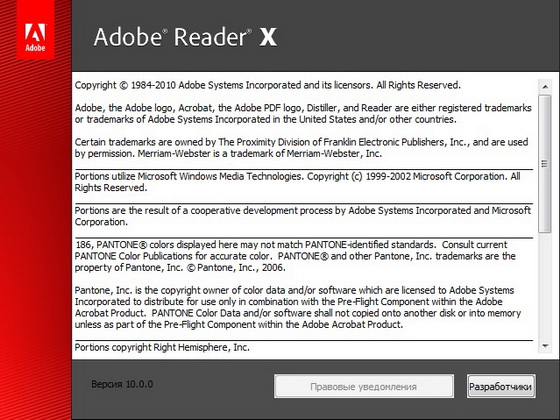The width and height of the screenshot is (560, 420).
Task: Click Portions copyright Right Hemisphere, Inc.
Action: [162, 348]
